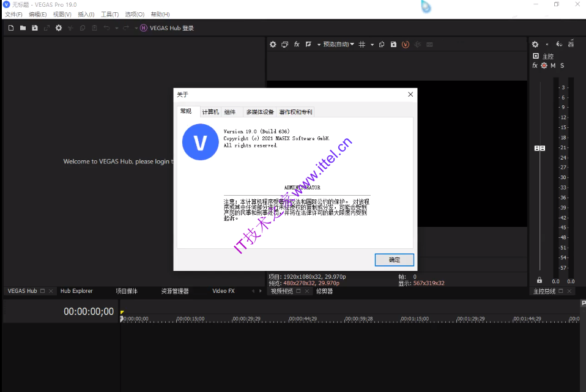Open video preview properties gear icon

273,45
